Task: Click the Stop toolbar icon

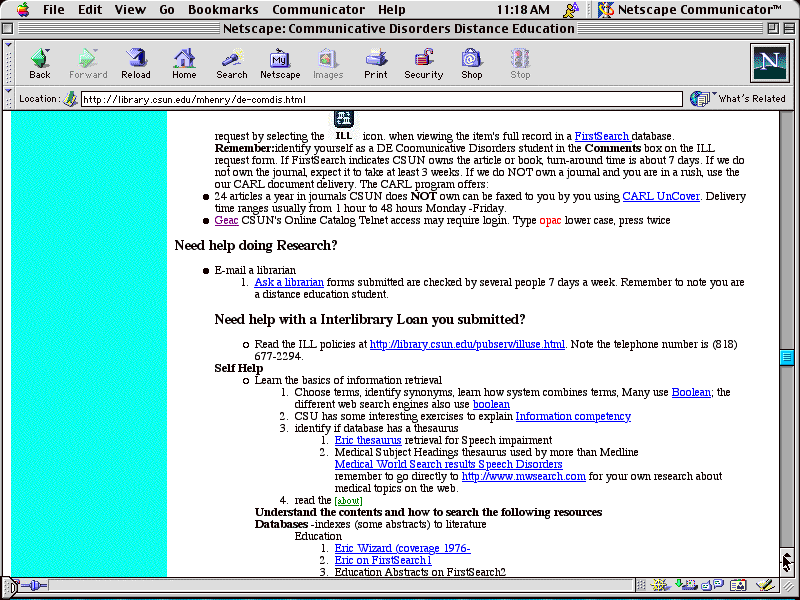Action: (x=520, y=64)
